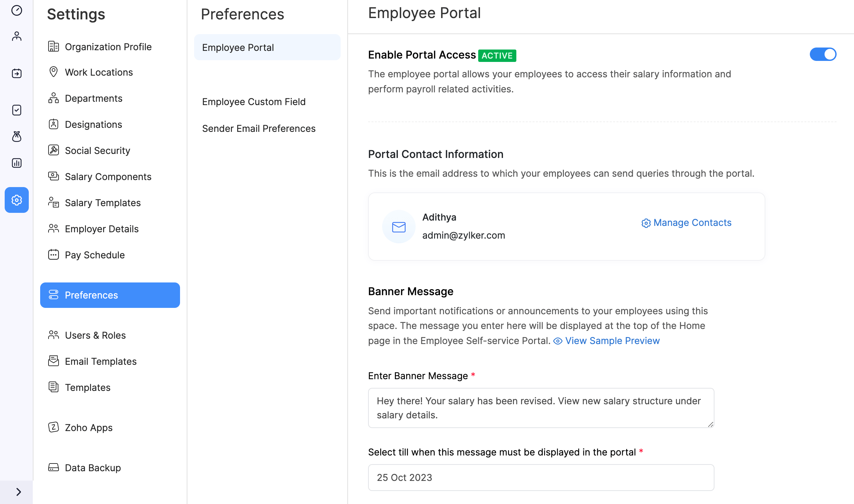Expand the left navigation rail with chevron

pyautogui.click(x=18, y=492)
